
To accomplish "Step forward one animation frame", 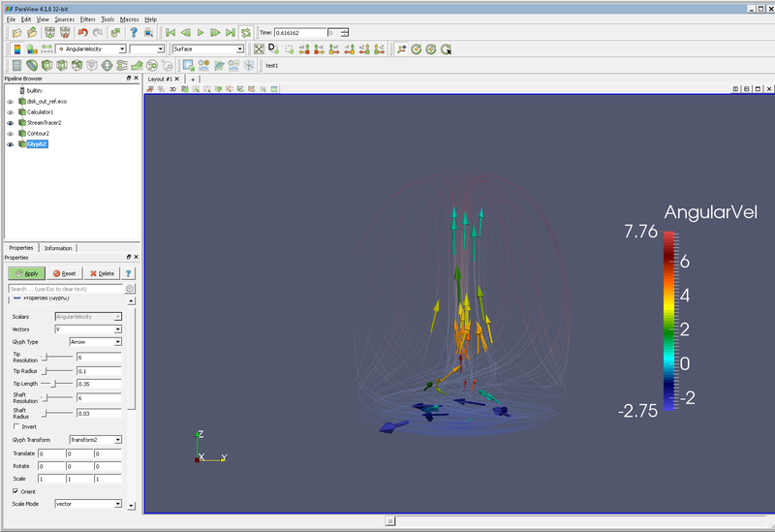I will pos(215,33).
